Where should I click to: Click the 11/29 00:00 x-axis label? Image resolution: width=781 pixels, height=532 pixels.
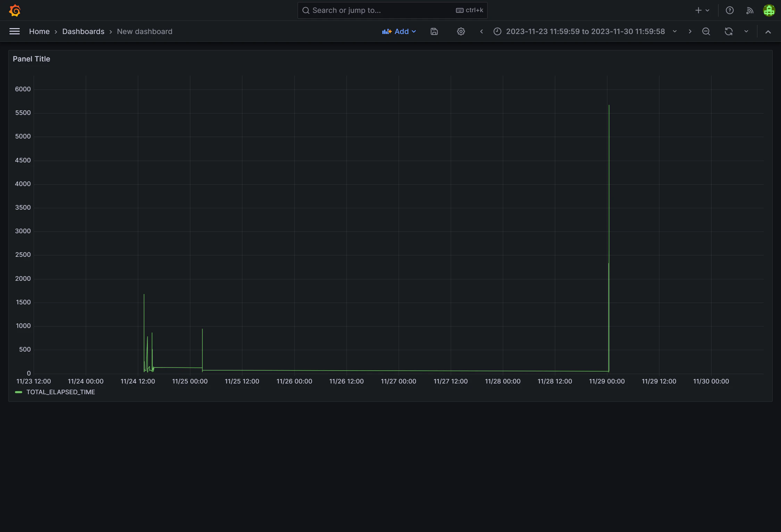pos(607,381)
